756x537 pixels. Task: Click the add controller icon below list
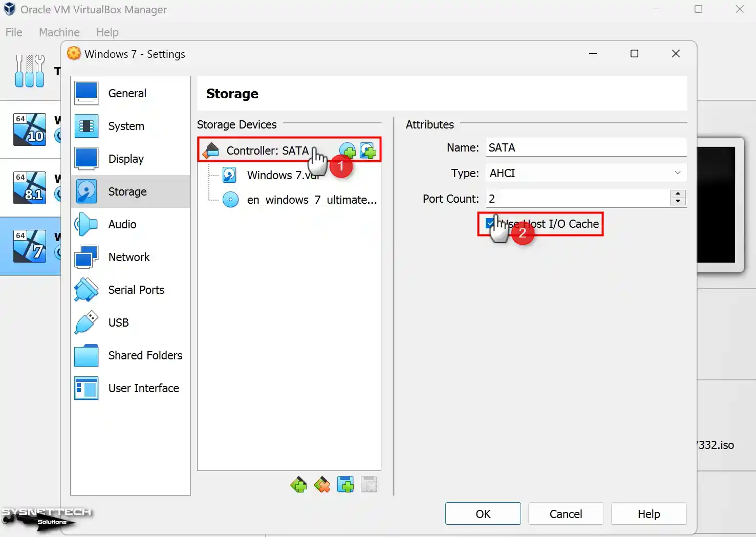pyautogui.click(x=298, y=484)
